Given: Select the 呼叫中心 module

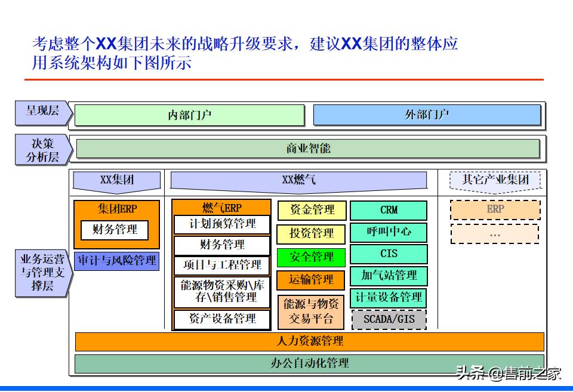Looking at the screenshot, I should coord(389,233).
